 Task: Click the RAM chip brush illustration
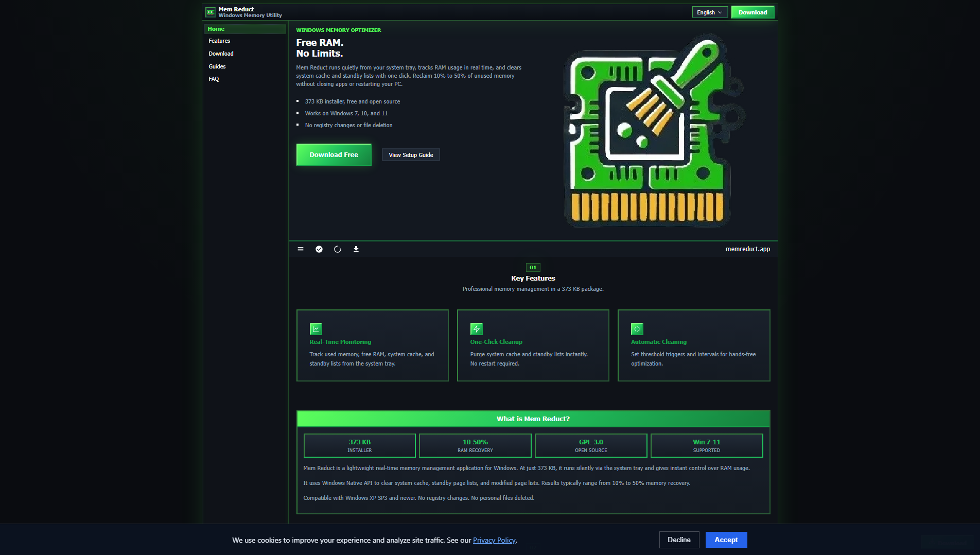654,131
